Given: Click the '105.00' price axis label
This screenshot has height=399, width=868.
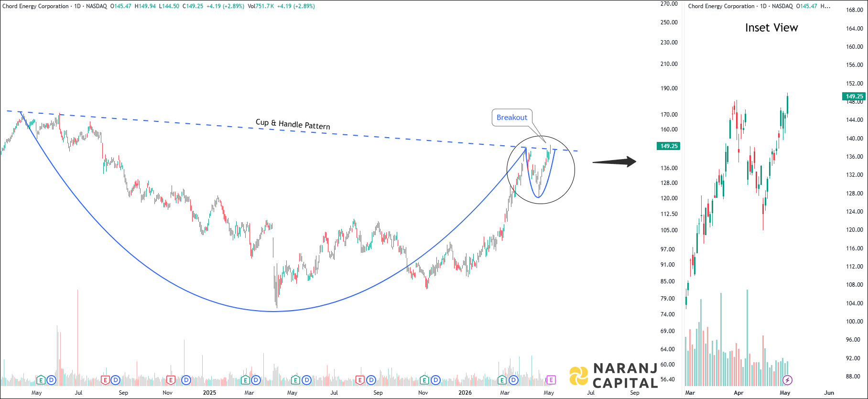Looking at the screenshot, I should click(669, 230).
